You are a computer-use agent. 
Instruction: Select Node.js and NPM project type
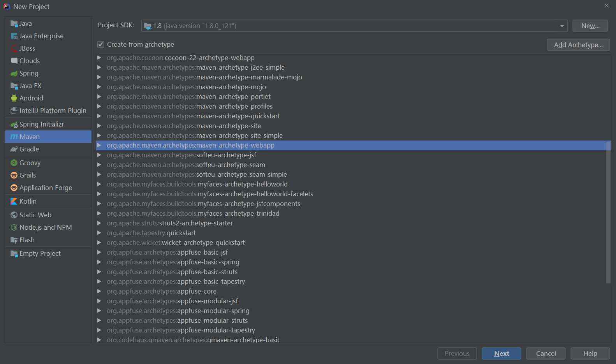[x=48, y=228]
